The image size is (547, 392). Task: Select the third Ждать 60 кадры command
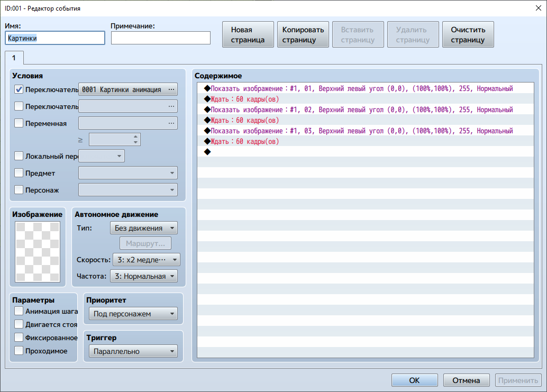[365, 141]
